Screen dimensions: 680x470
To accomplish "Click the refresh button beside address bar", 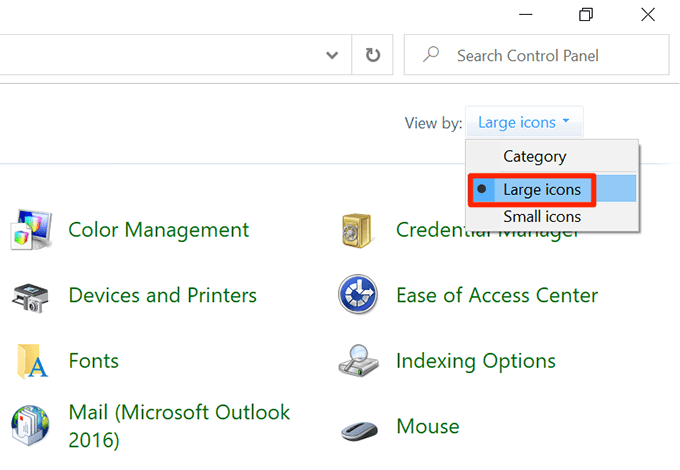I will point(373,56).
